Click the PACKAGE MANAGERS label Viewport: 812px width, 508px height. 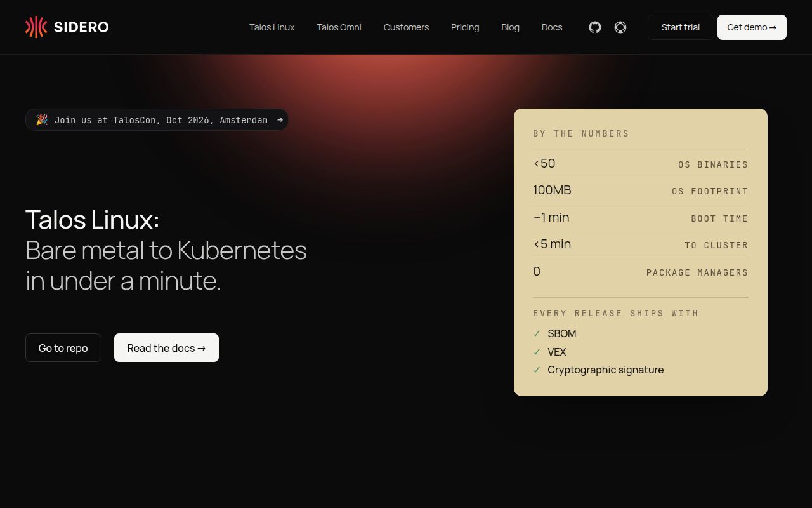click(x=697, y=272)
